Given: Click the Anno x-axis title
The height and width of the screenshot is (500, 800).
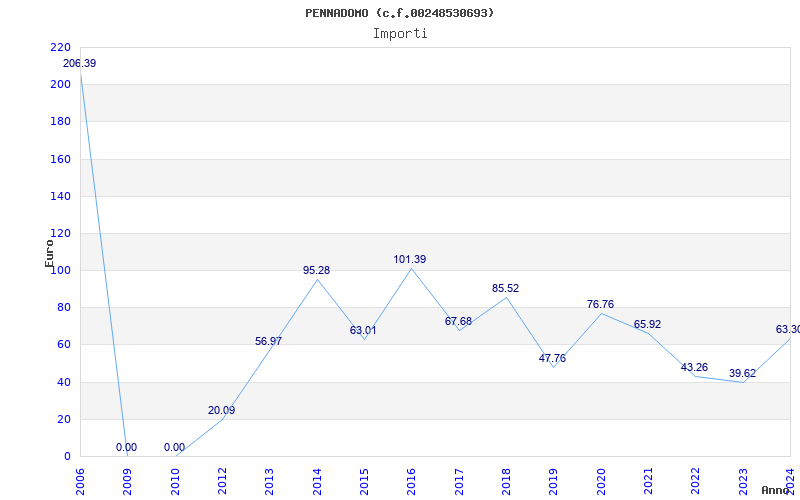Looking at the screenshot, I should point(776,490).
